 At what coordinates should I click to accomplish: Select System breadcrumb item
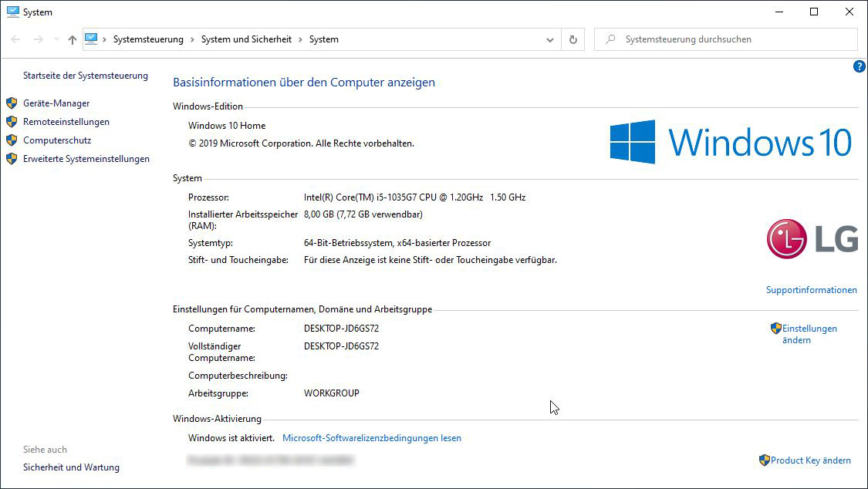coord(324,39)
